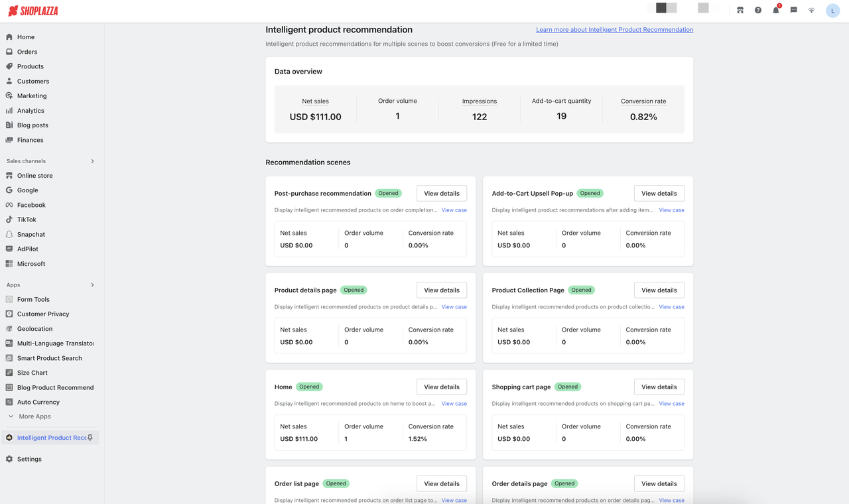This screenshot has height=504, width=849.
Task: View details for Shopping cart page
Action: 659,387
